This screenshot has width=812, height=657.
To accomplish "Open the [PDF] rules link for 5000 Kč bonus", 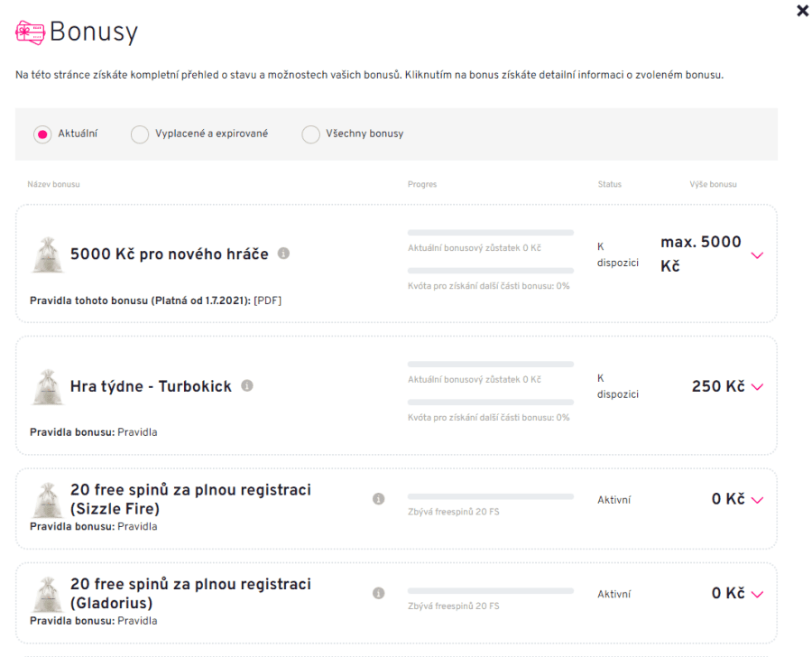I will coord(269,301).
